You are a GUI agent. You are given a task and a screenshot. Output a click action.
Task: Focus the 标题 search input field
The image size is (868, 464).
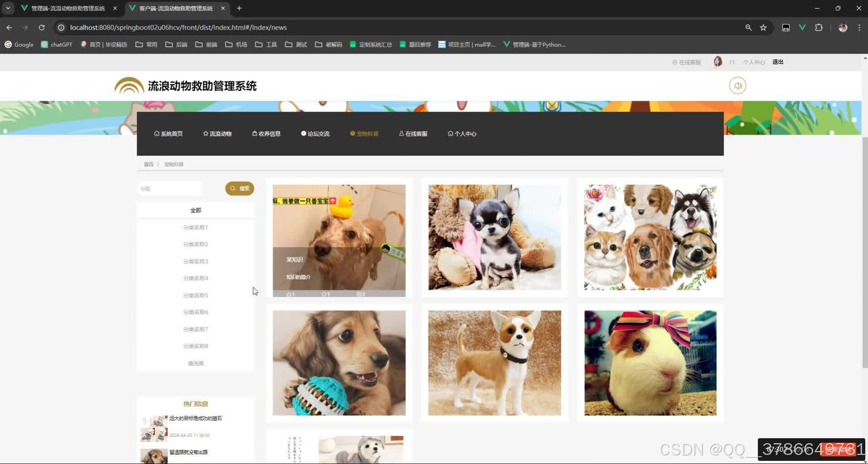[x=169, y=188]
